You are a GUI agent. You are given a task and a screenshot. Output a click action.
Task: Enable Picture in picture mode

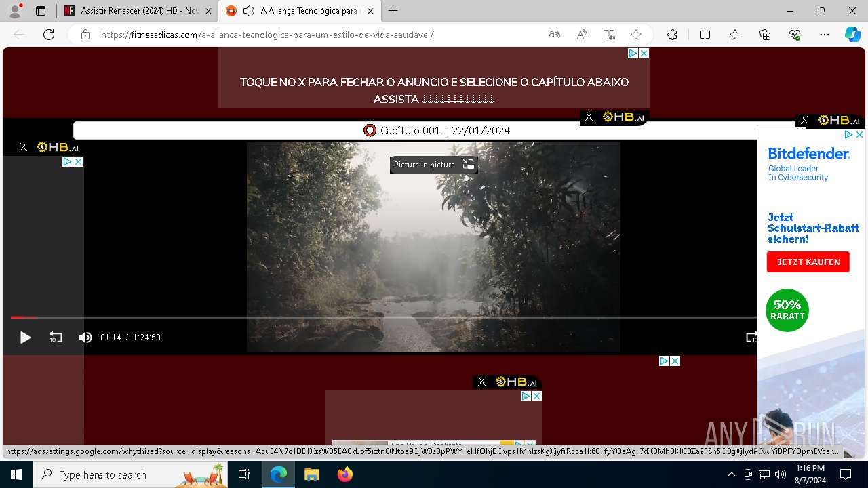pyautogui.click(x=433, y=165)
